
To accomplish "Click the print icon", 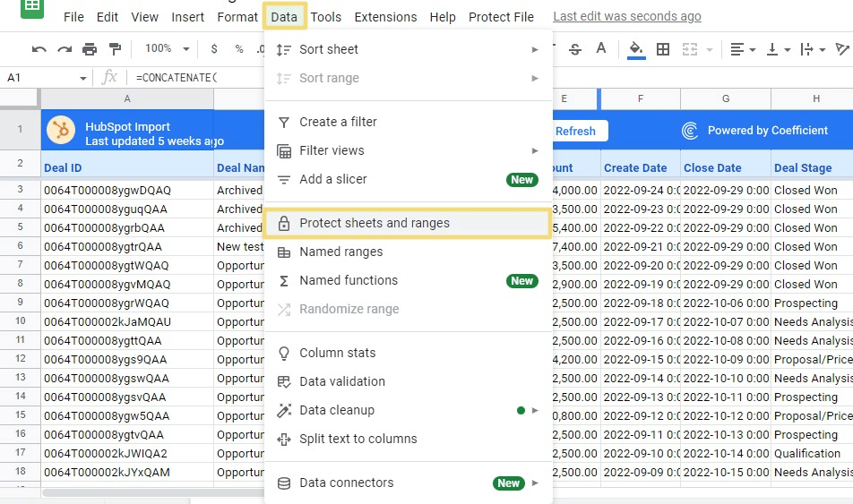I will pyautogui.click(x=90, y=49).
